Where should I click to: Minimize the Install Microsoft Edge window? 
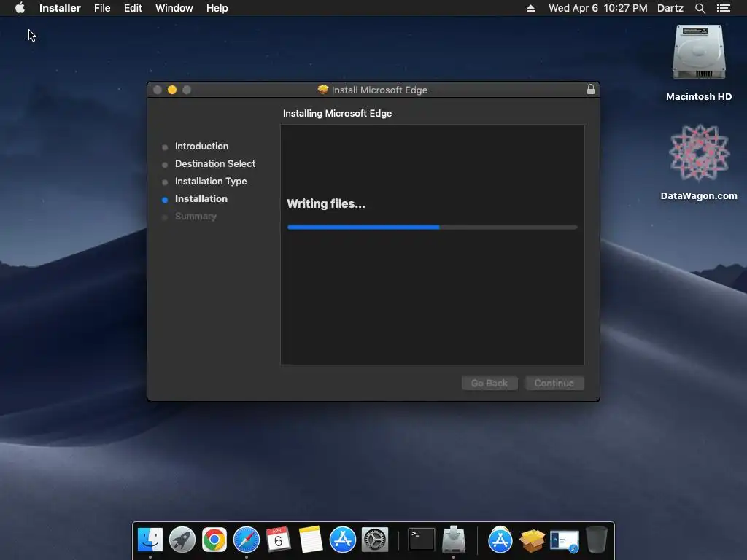(x=172, y=90)
